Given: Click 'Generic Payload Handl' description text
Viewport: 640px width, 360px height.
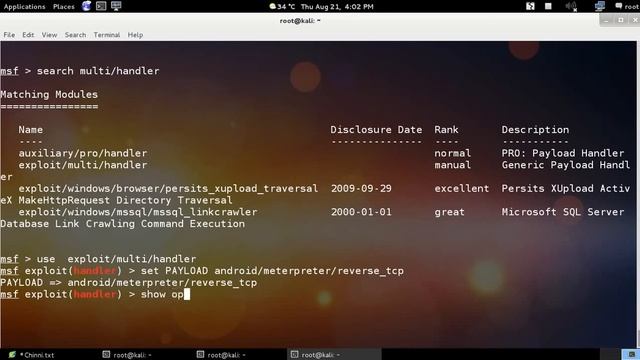Looking at the screenshot, I should tap(566, 165).
